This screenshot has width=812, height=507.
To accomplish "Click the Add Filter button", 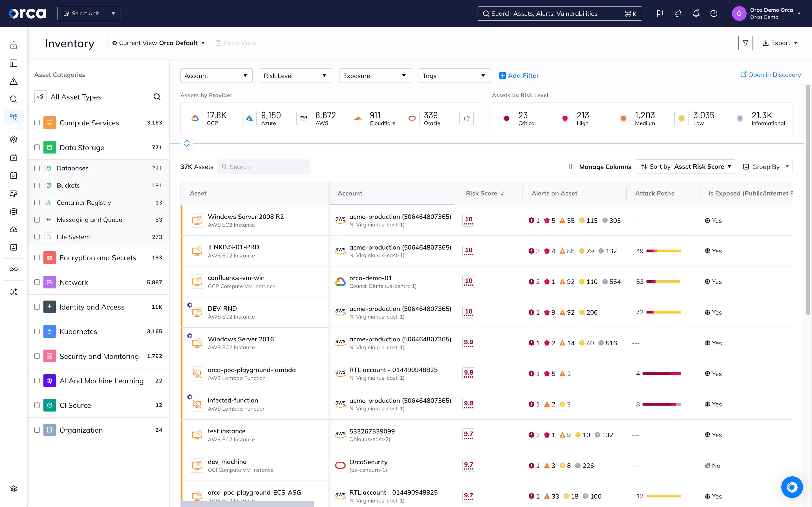I will click(x=519, y=75).
